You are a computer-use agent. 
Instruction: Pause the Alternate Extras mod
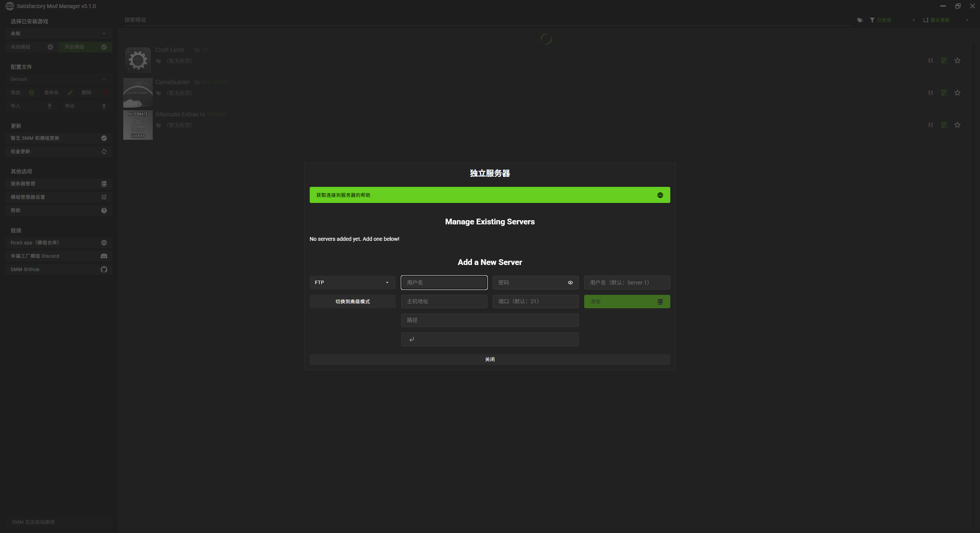(x=930, y=125)
